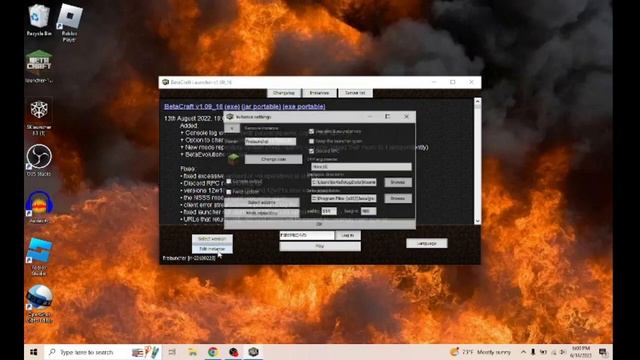
Task: Open the Roblox Studio desktop shortcut
Action: (39, 256)
